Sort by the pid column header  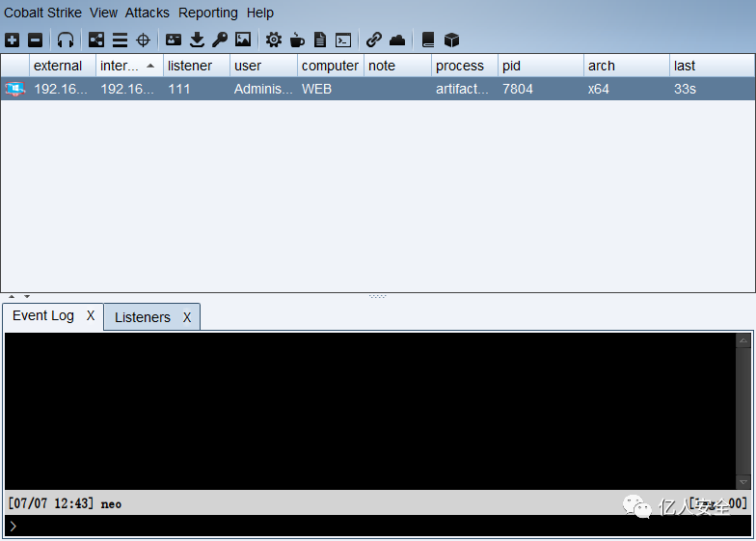(541, 66)
